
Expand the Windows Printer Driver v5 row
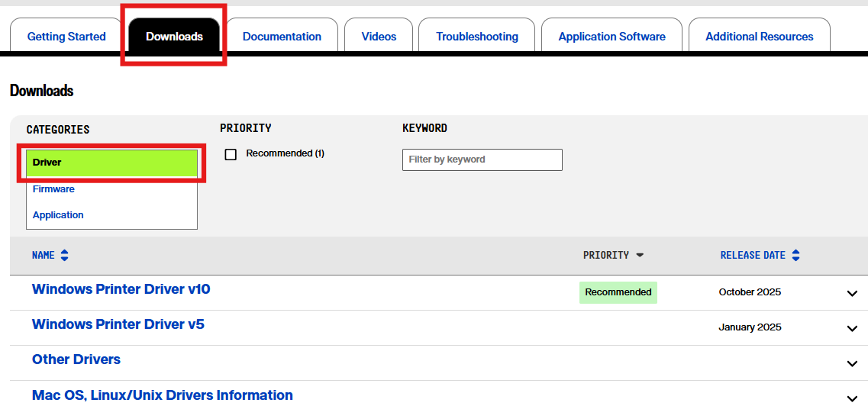(852, 329)
